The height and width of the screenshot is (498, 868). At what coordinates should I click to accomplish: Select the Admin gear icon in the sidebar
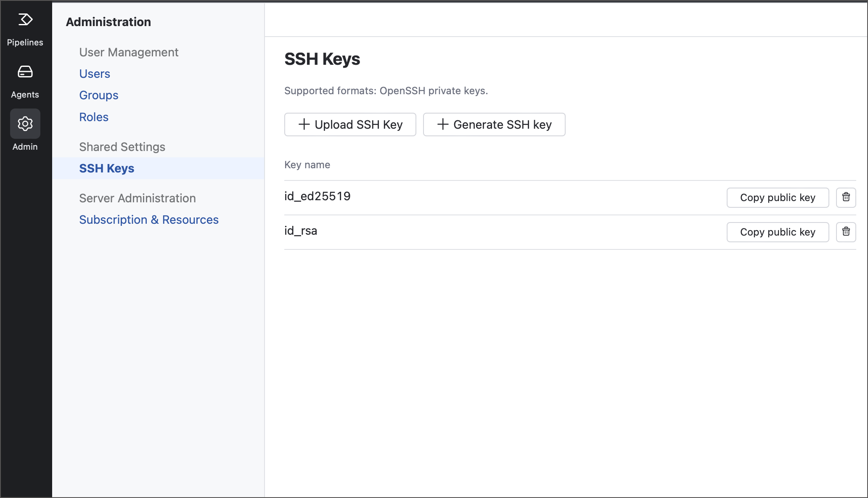tap(25, 124)
